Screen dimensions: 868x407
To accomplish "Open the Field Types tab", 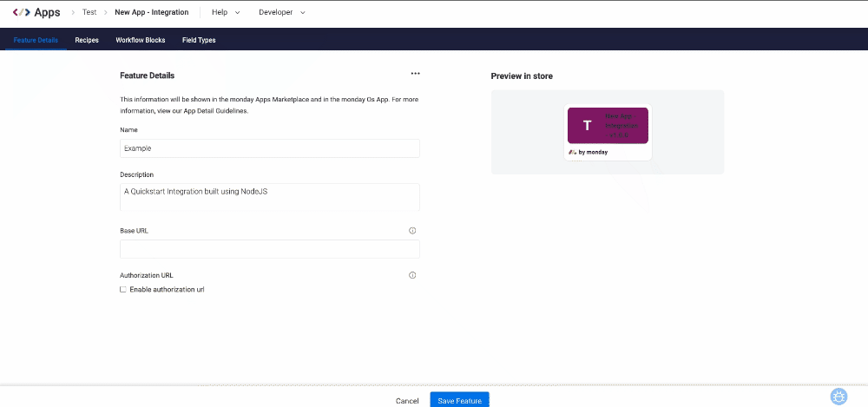I will (199, 41).
